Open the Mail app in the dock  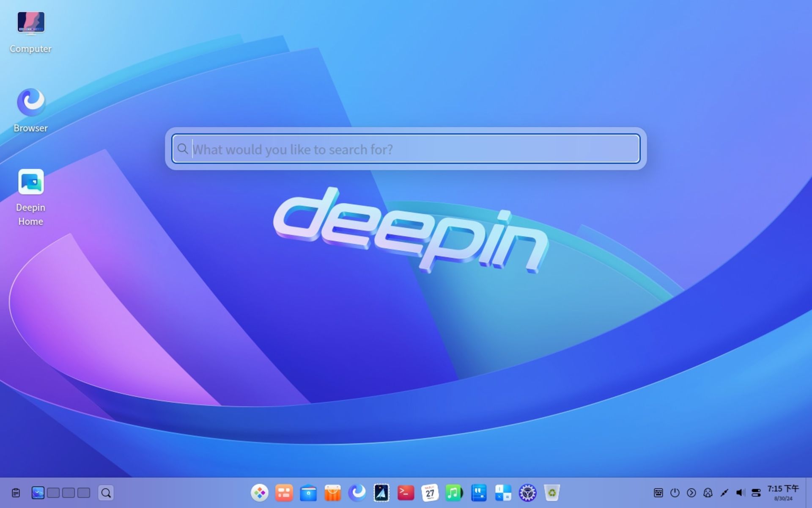pos(381,493)
